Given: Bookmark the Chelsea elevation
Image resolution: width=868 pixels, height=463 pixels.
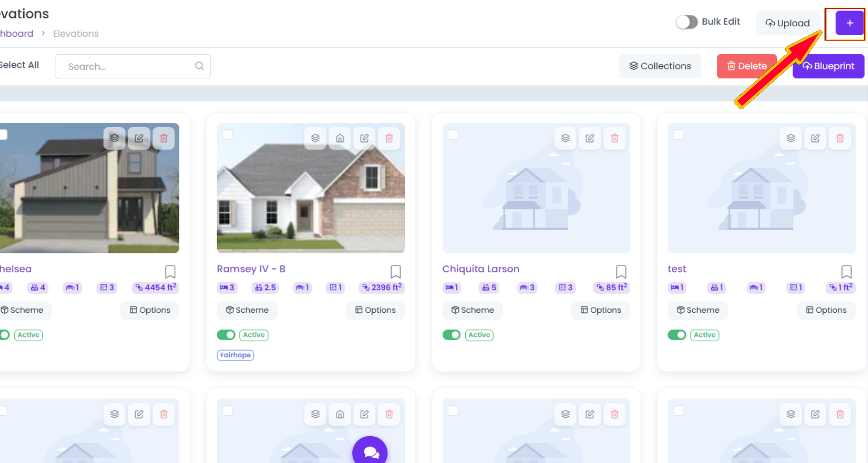Looking at the screenshot, I should (x=170, y=272).
